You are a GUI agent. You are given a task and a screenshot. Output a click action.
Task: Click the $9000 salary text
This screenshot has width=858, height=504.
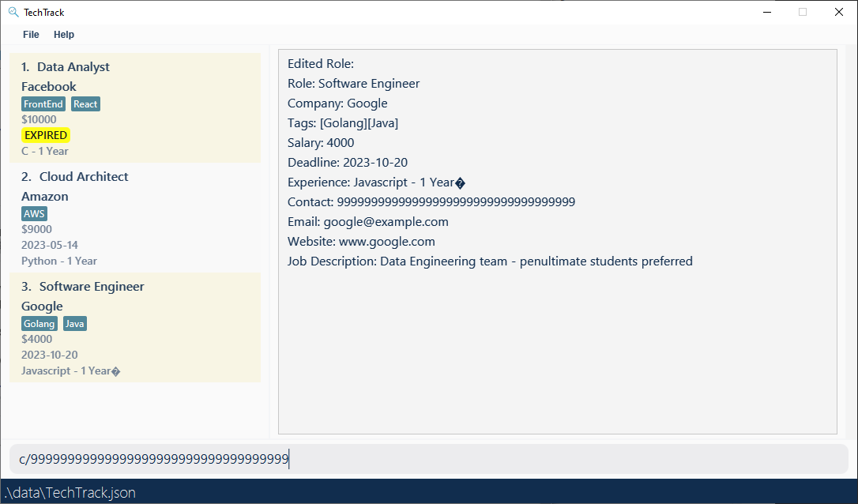pyautogui.click(x=36, y=229)
